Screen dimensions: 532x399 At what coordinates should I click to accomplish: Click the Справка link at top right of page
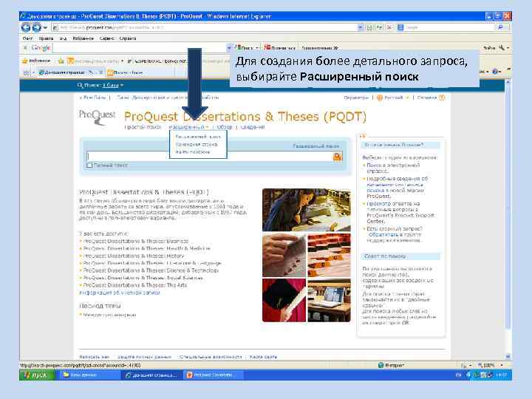point(427,98)
